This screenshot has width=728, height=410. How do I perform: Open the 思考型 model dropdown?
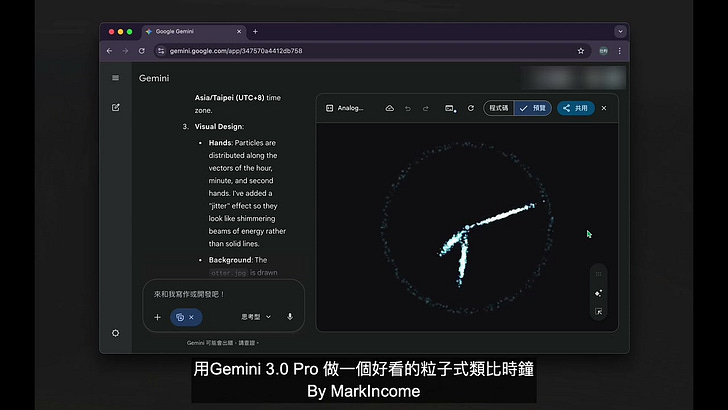click(256, 317)
